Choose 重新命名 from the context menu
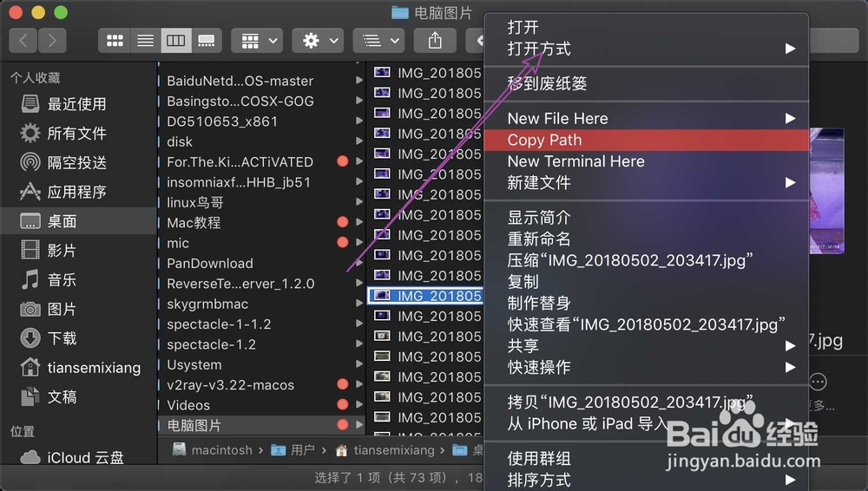This screenshot has width=868, height=491. [646, 239]
